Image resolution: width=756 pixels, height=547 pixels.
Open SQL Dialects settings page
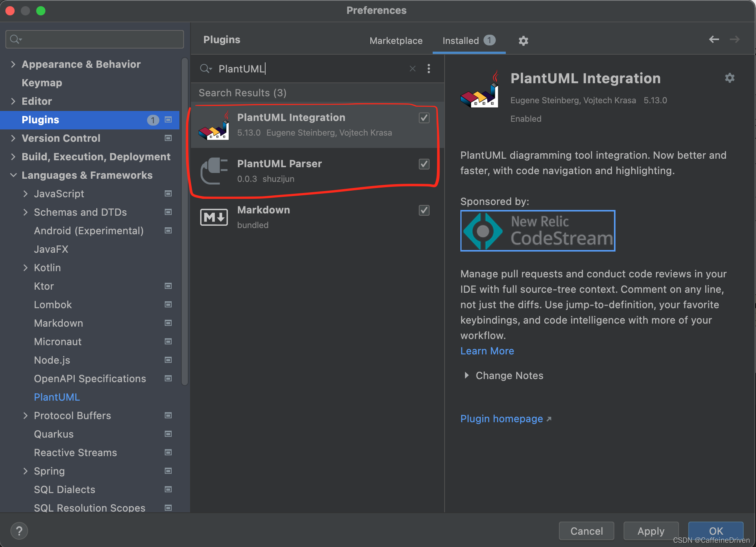tap(65, 490)
